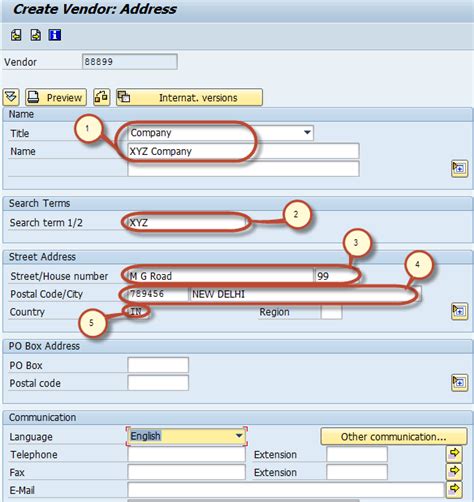Click the next screen toolbar icon
This screenshot has height=502, width=474.
[36, 35]
